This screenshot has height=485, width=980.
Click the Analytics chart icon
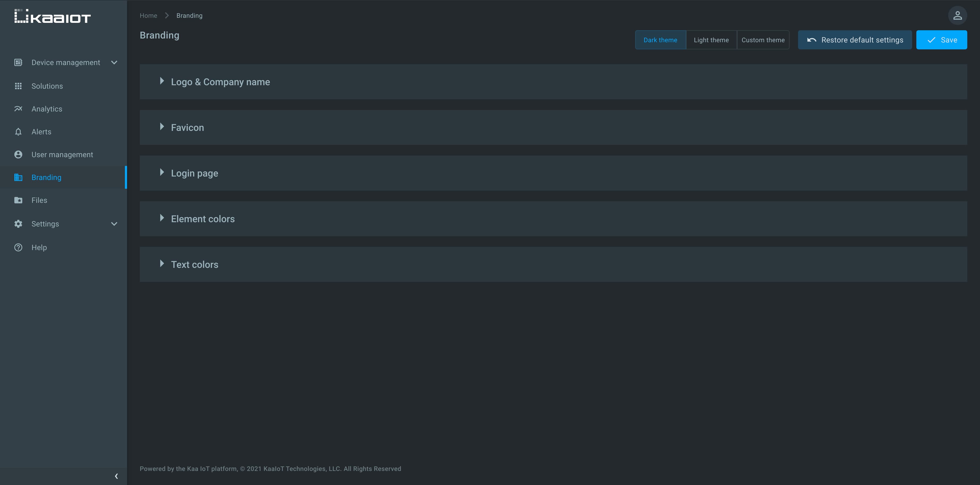pos(18,109)
